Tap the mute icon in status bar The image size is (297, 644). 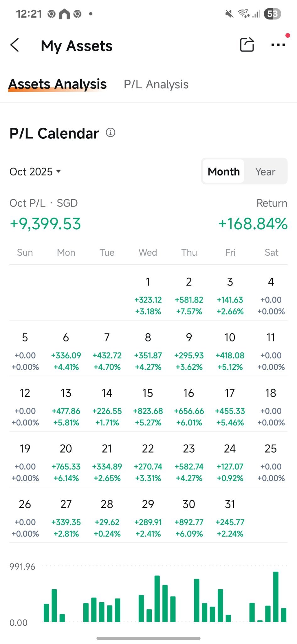pyautogui.click(x=229, y=14)
